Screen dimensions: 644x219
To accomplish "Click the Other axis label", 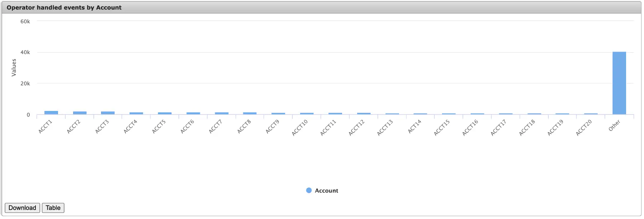I will [615, 126].
